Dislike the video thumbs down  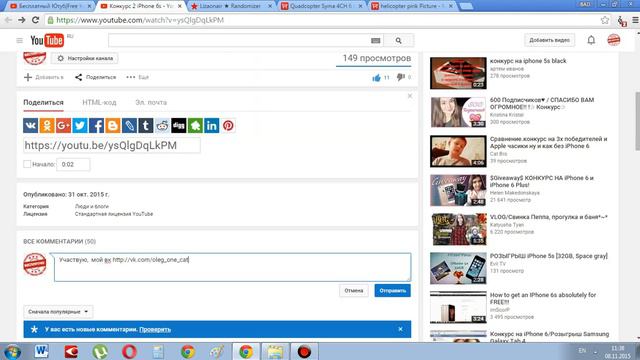(401, 77)
